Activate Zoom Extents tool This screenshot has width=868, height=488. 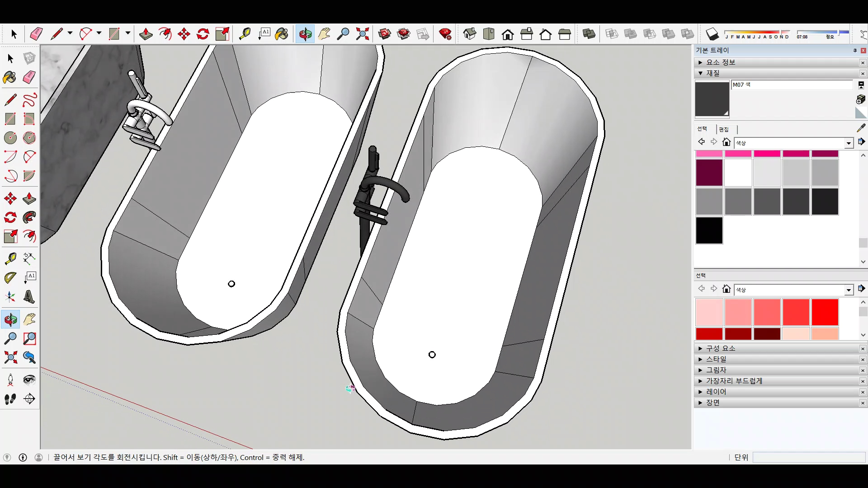[362, 34]
